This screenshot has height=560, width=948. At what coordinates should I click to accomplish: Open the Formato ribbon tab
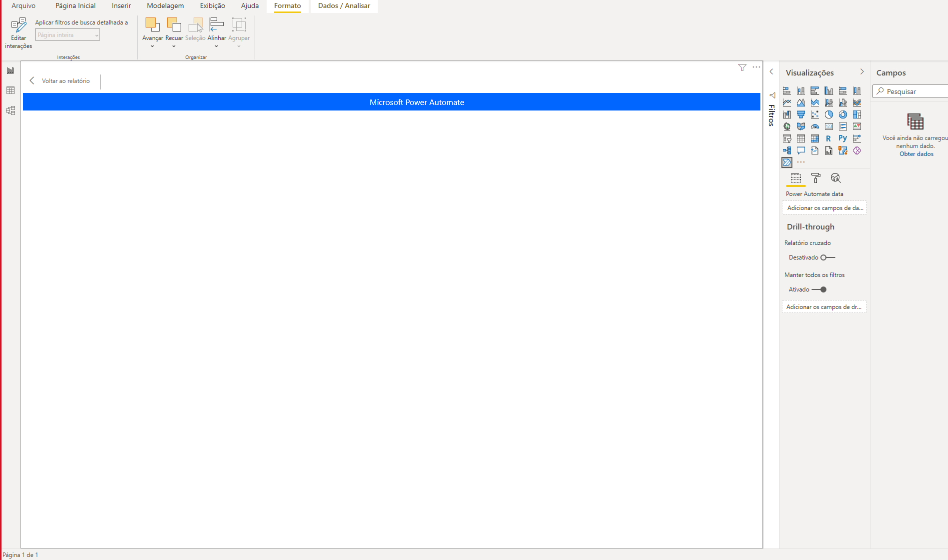point(288,5)
